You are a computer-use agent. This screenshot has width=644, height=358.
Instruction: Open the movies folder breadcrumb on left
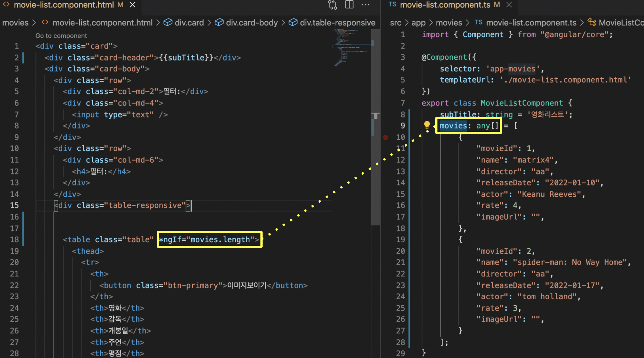coord(15,22)
